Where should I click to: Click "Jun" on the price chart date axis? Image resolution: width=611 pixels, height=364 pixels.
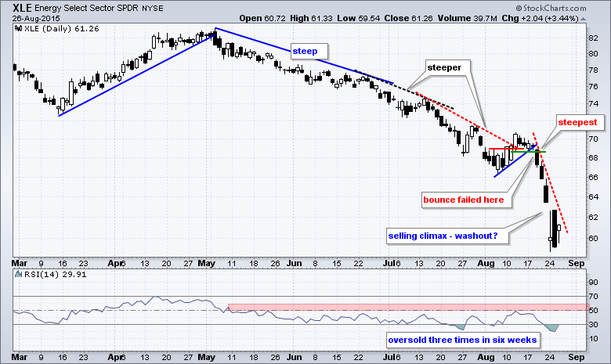(x=295, y=264)
